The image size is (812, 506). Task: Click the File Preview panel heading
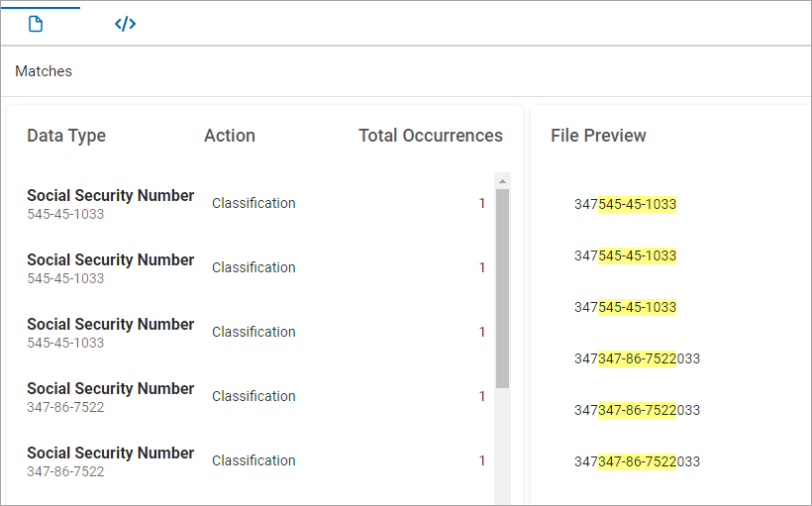coord(598,136)
